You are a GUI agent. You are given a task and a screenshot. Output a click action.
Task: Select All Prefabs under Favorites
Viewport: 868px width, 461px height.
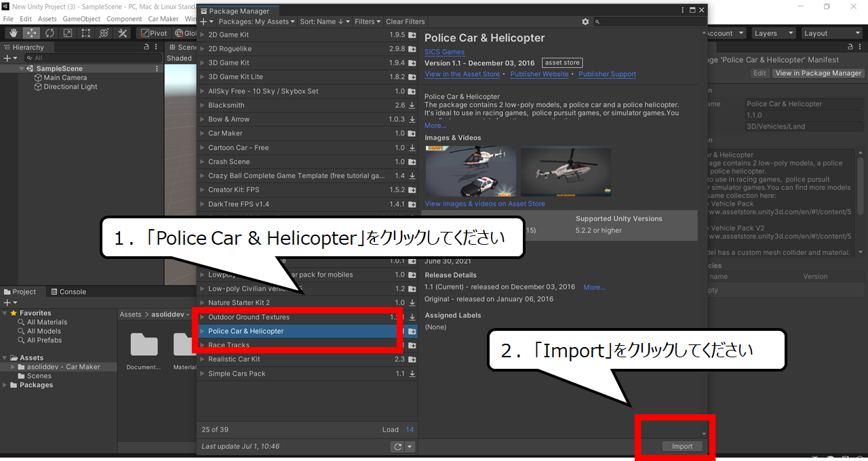pyautogui.click(x=44, y=340)
